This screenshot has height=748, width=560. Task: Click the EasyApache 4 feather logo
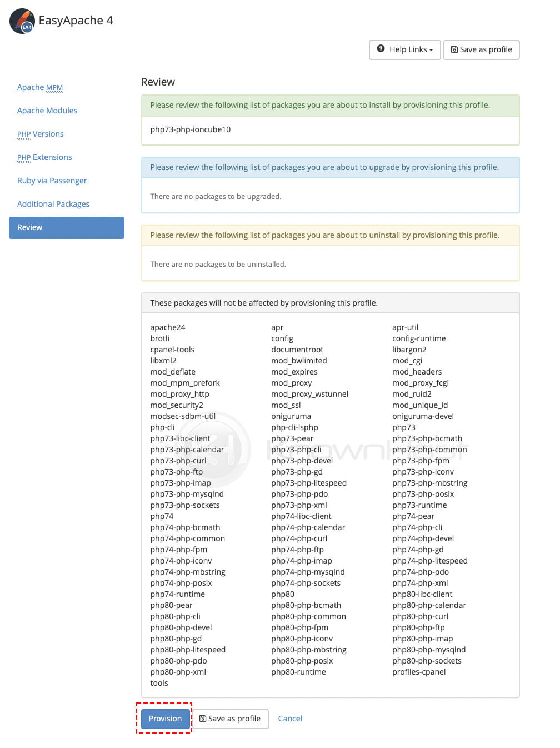(22, 21)
